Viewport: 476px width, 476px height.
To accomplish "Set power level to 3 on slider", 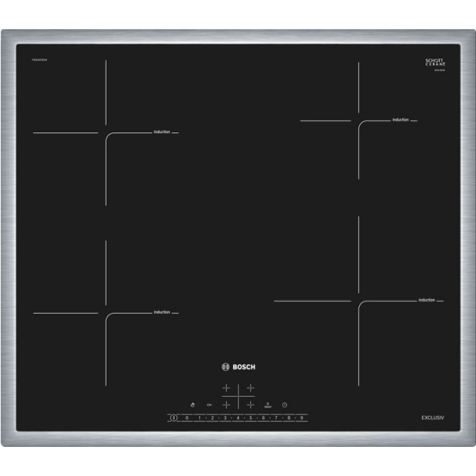I will click(x=225, y=418).
